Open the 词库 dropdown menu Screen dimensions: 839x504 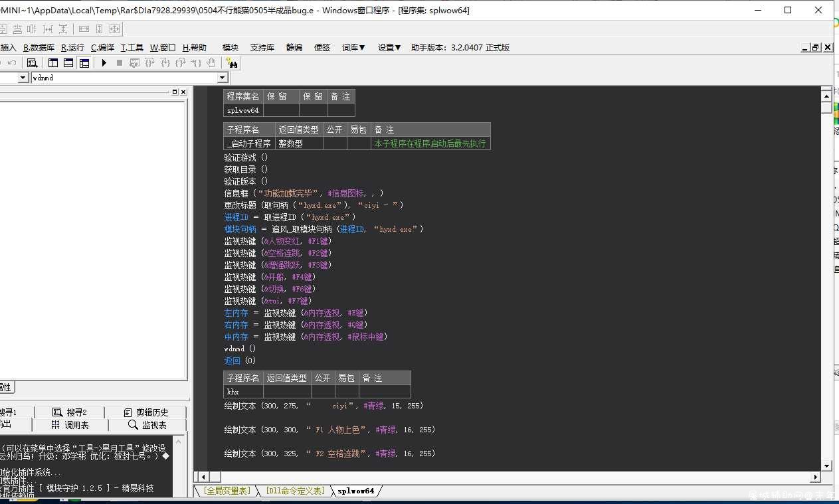[353, 47]
